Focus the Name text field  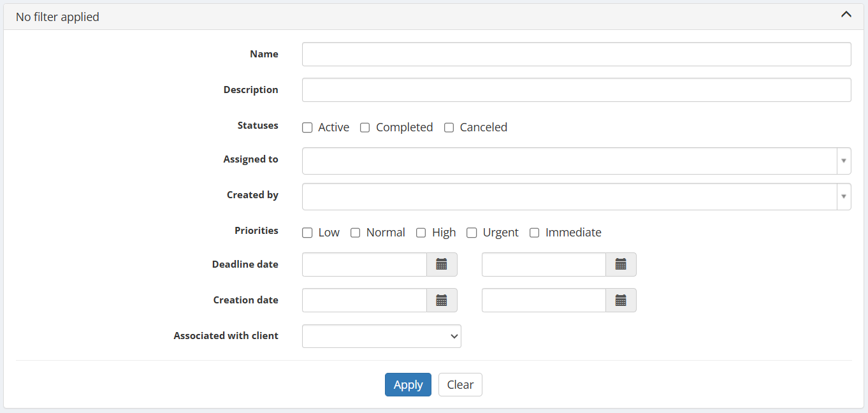576,54
